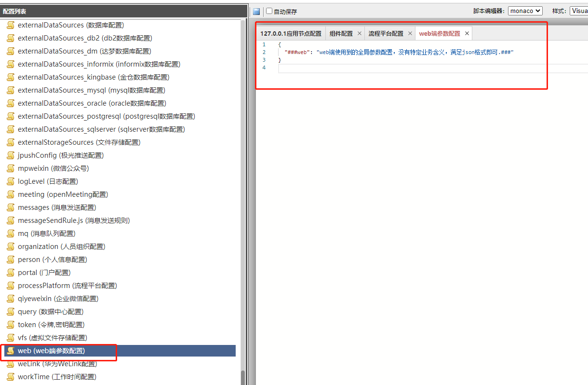Click the scroll icon beside externalDataSources_kingbase

click(11, 77)
